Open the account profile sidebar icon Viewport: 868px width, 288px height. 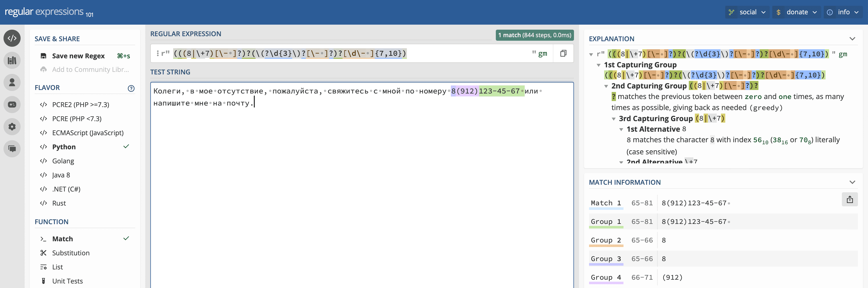tap(12, 82)
